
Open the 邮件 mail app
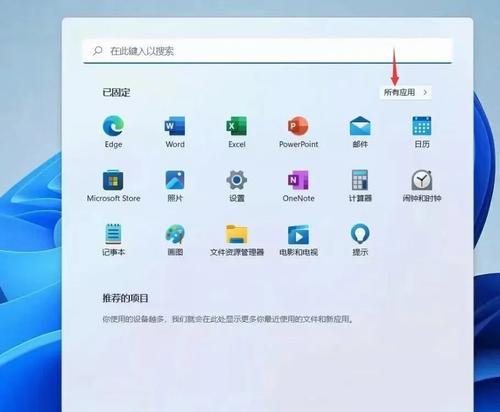pos(360,131)
